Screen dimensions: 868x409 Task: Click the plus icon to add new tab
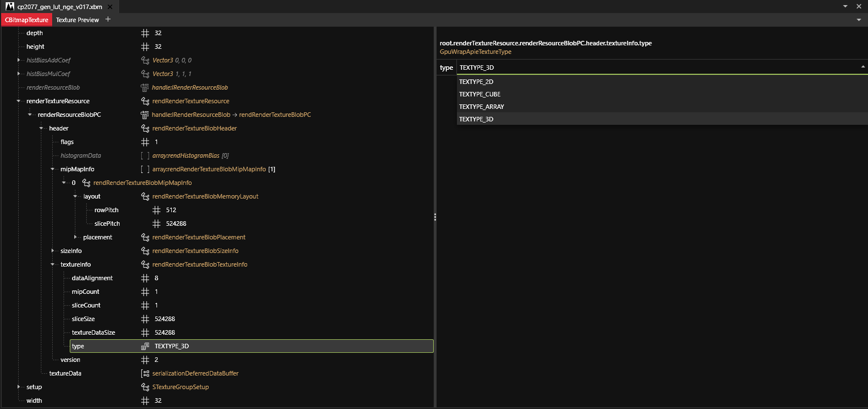click(x=108, y=19)
